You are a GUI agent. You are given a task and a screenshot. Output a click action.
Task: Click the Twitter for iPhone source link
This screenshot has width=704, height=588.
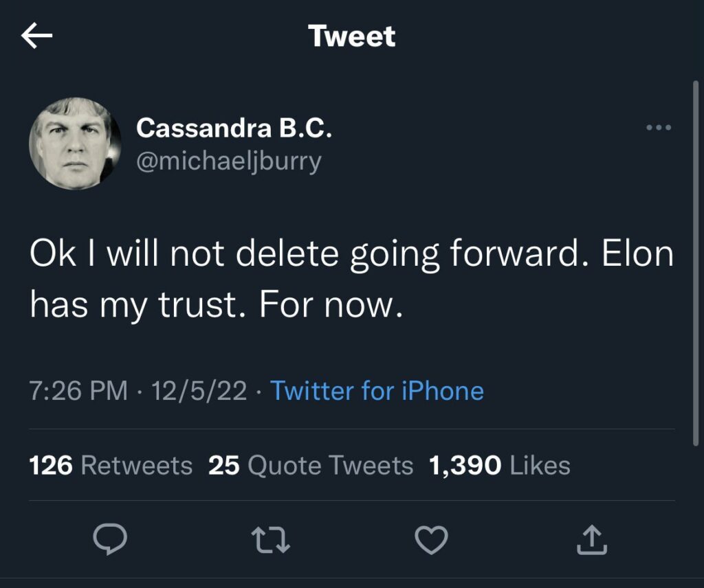pyautogui.click(x=377, y=391)
